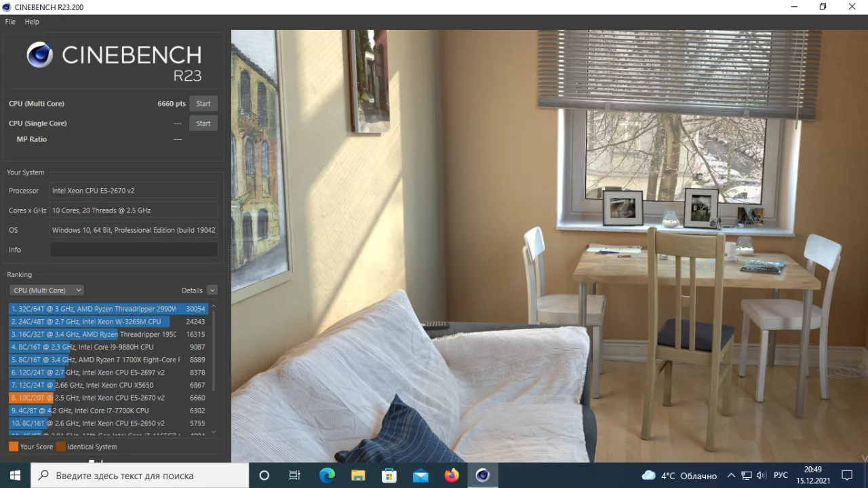This screenshot has height=488, width=868.
Task: Click the scroll-up arrow of ranking list
Action: pyautogui.click(x=214, y=306)
